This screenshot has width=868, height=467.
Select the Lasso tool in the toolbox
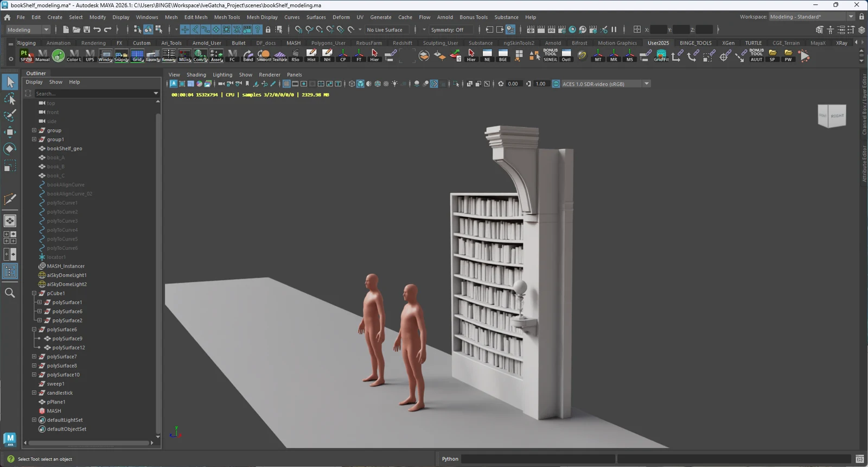click(10, 98)
